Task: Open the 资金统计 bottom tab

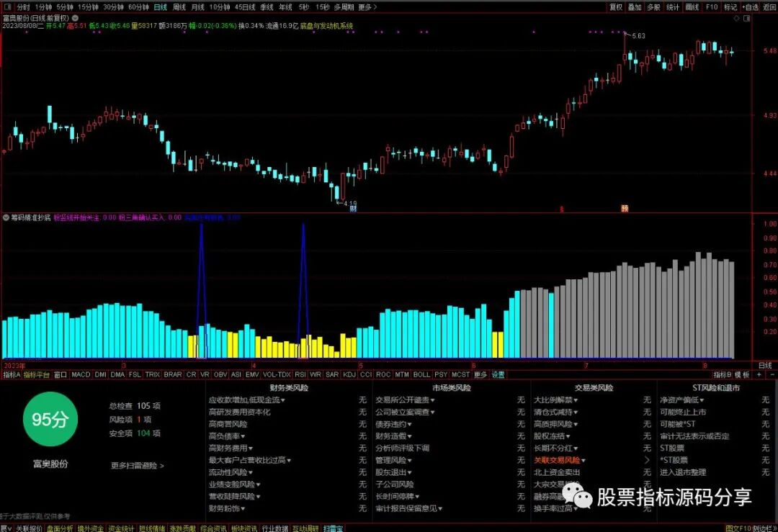Action: [x=121, y=528]
